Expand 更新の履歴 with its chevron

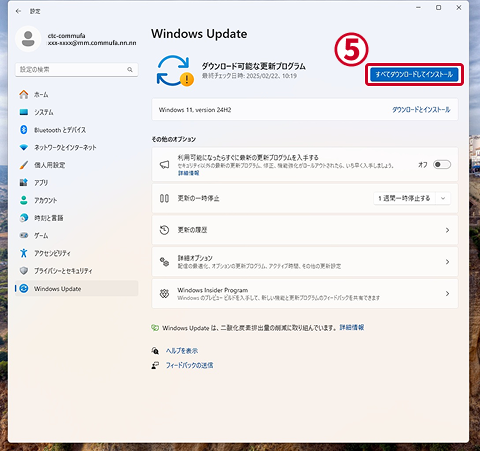(x=447, y=230)
